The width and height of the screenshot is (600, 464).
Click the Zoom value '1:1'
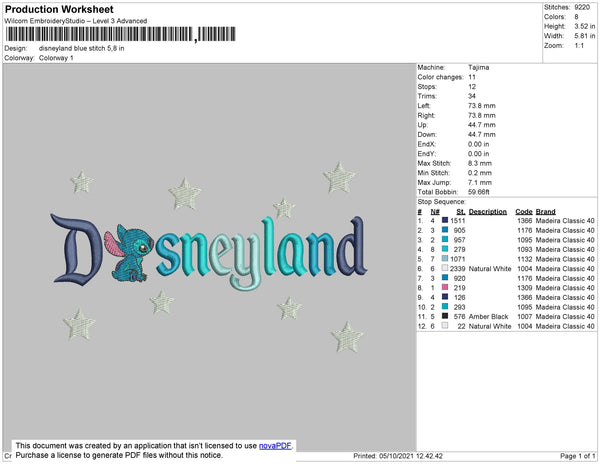tap(579, 46)
